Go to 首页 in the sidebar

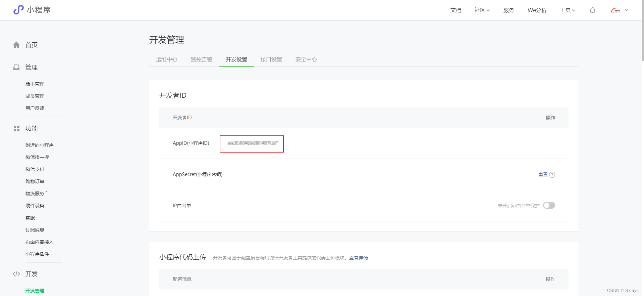[x=32, y=45]
